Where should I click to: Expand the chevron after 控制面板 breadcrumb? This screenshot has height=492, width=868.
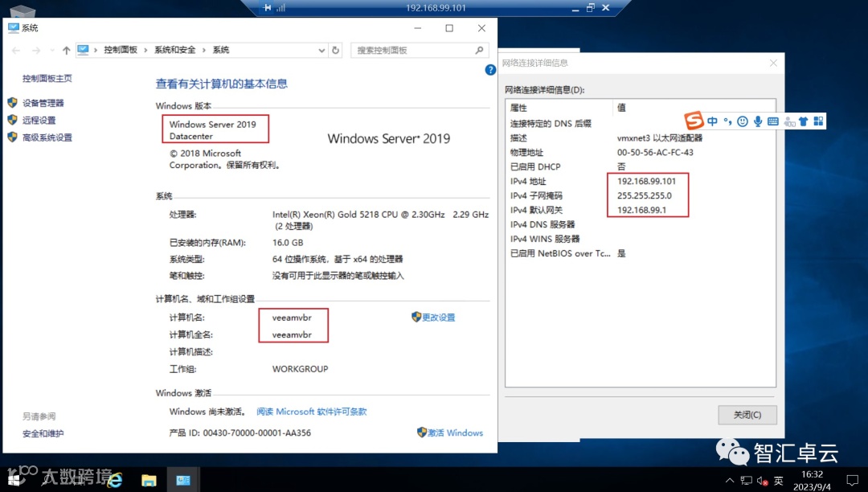click(x=145, y=51)
